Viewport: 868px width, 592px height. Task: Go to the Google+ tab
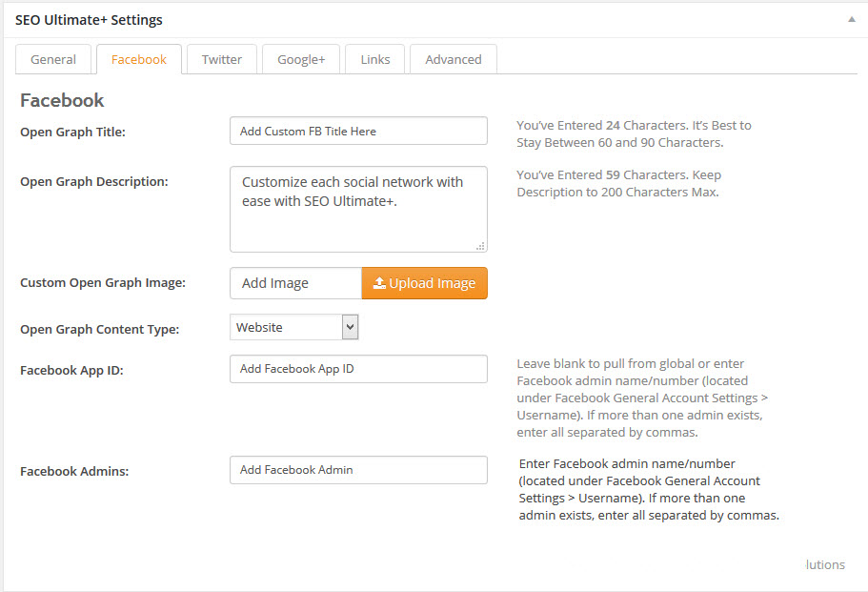tap(301, 59)
